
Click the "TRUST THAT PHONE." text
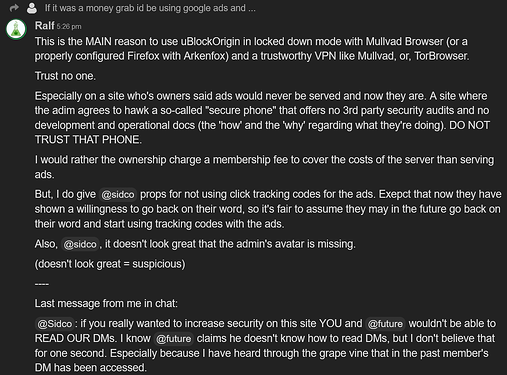(88, 140)
